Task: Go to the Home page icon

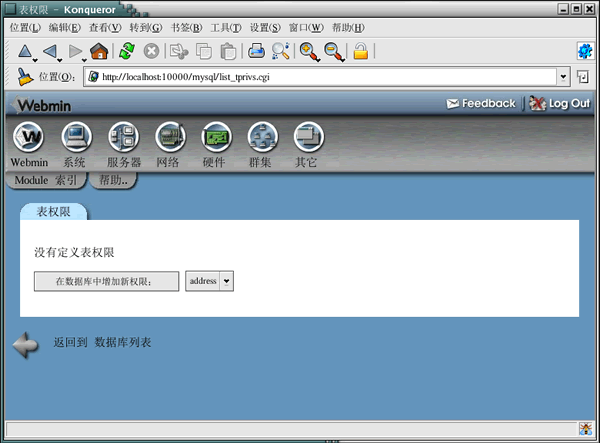Action: pyautogui.click(x=99, y=51)
